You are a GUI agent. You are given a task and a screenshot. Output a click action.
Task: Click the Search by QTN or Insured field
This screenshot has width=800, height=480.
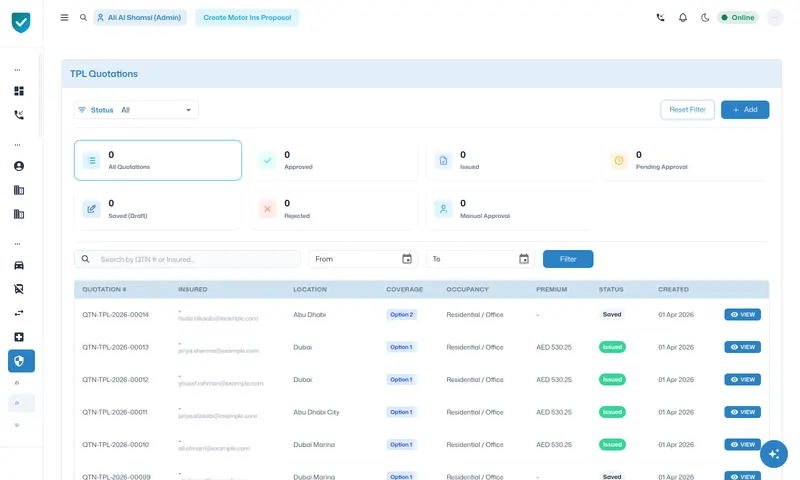coord(187,259)
